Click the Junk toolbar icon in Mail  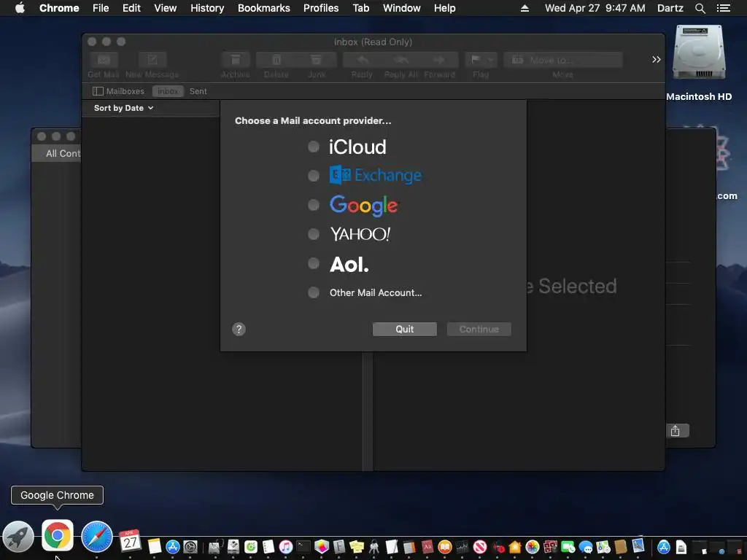317,60
